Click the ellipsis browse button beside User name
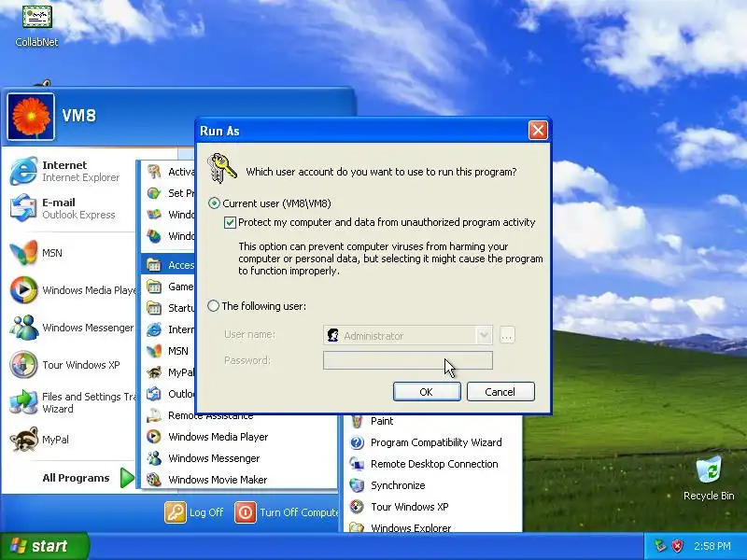 point(507,335)
